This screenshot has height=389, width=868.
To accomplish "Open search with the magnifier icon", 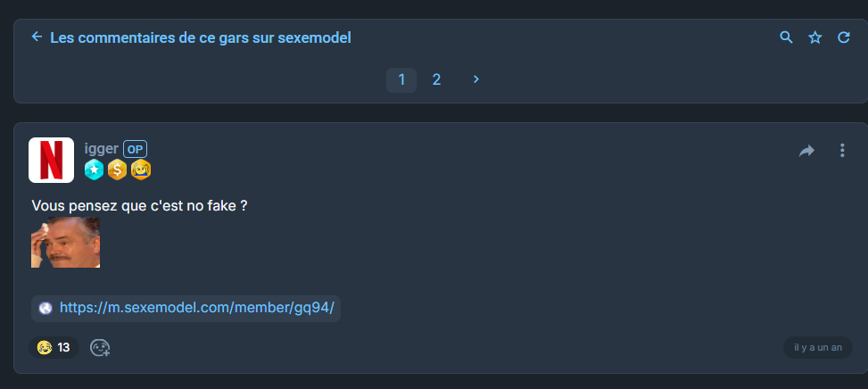I will click(786, 37).
